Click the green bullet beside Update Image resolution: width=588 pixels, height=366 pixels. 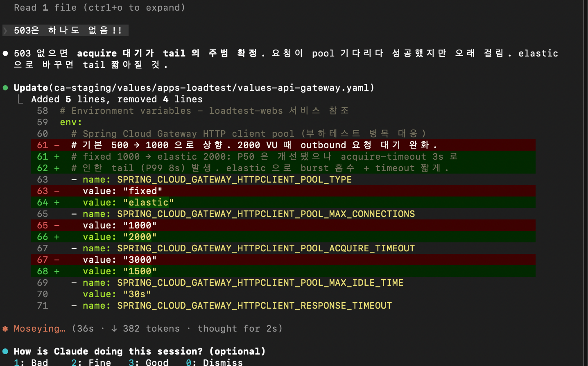[x=5, y=88]
